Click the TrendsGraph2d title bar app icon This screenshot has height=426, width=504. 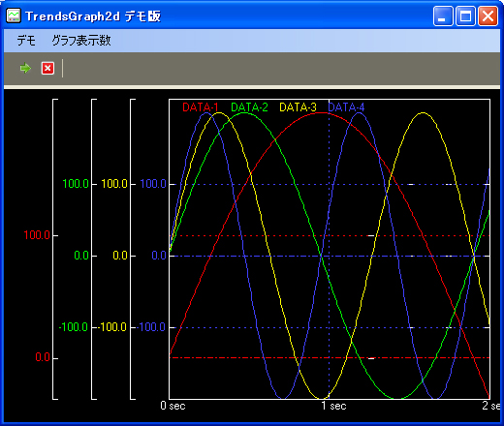click(x=14, y=15)
